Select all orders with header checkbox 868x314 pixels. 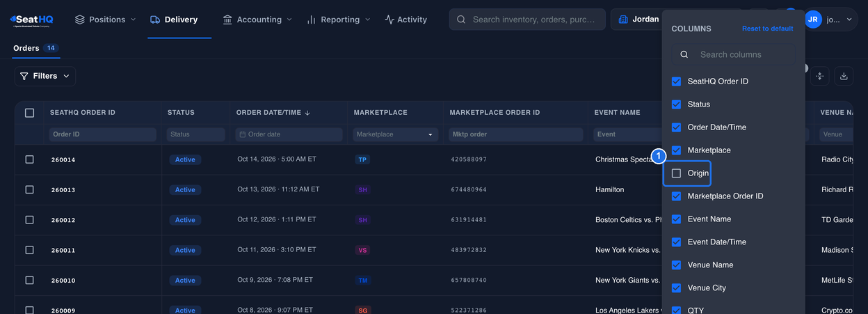[29, 113]
